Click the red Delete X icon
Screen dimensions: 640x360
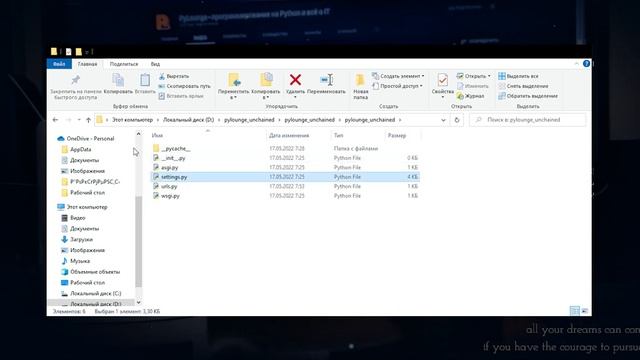(296, 80)
